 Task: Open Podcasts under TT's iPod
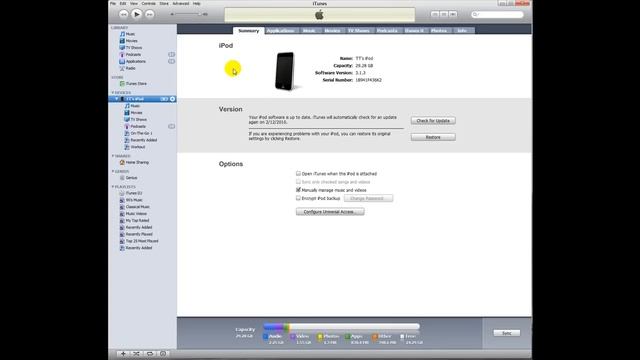click(135, 127)
